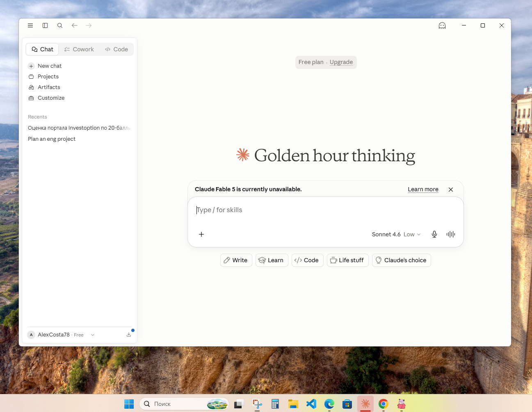This screenshot has width=532, height=412.
Task: Go back with the left arrow
Action: click(x=75, y=25)
